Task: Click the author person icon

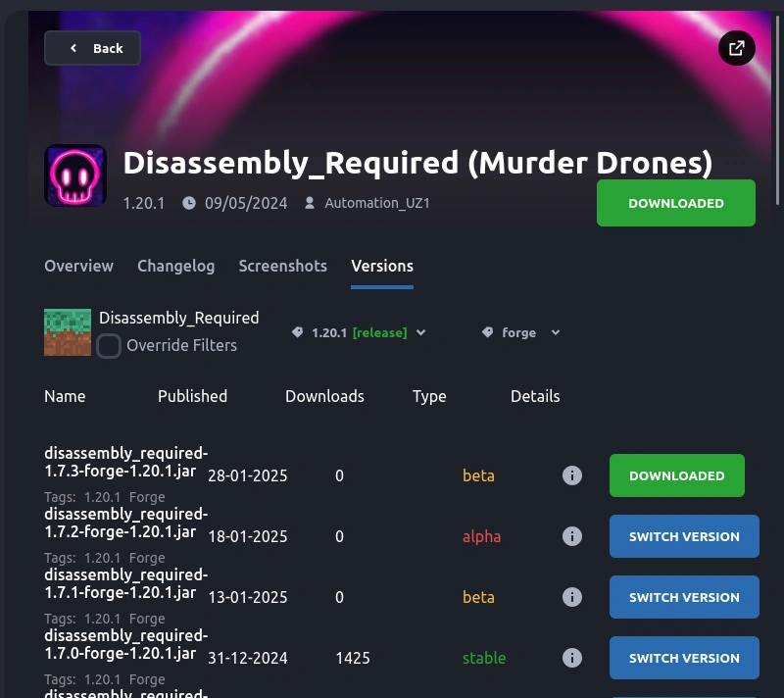Action: pos(310,203)
